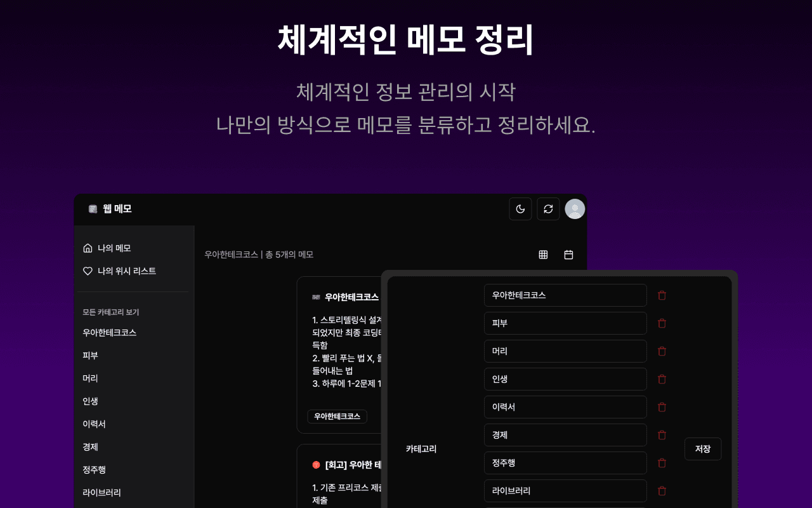Select 경제 category in sidebar

coord(90,447)
